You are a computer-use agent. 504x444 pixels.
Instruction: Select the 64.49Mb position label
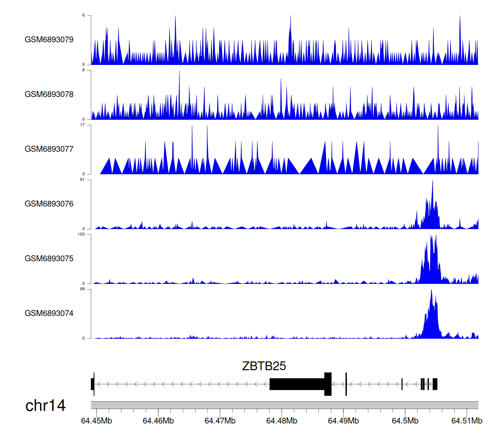[x=343, y=421]
